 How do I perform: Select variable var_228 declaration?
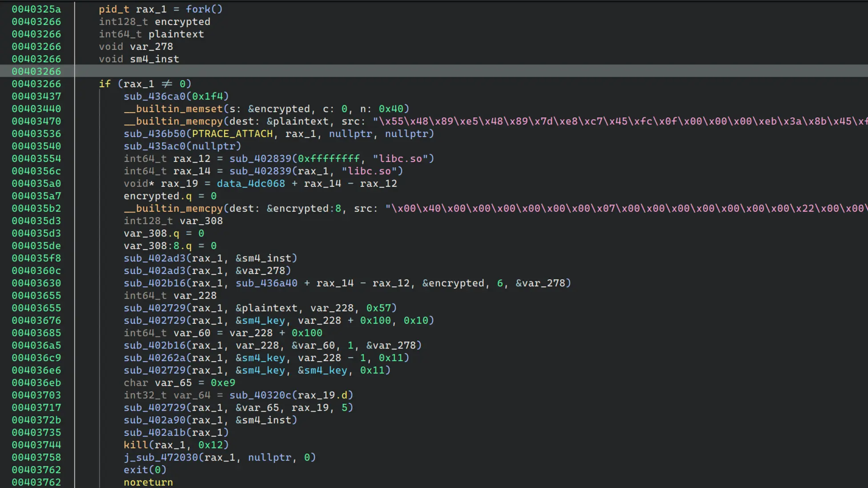(195, 295)
